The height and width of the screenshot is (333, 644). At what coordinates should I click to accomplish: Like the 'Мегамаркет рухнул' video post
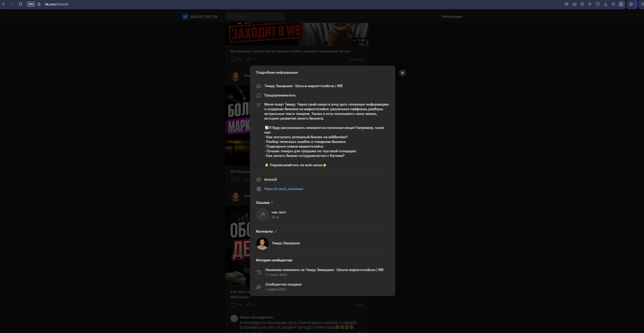[x=233, y=59]
